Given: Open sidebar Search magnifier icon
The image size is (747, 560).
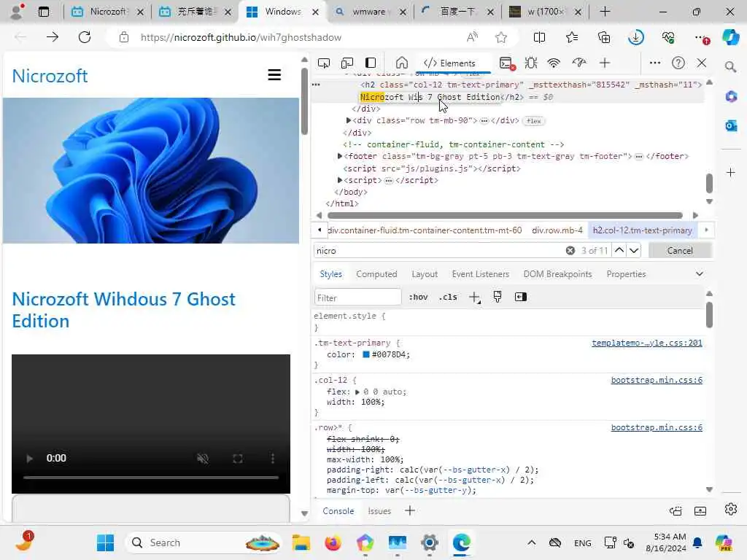Looking at the screenshot, I should pos(731,67).
